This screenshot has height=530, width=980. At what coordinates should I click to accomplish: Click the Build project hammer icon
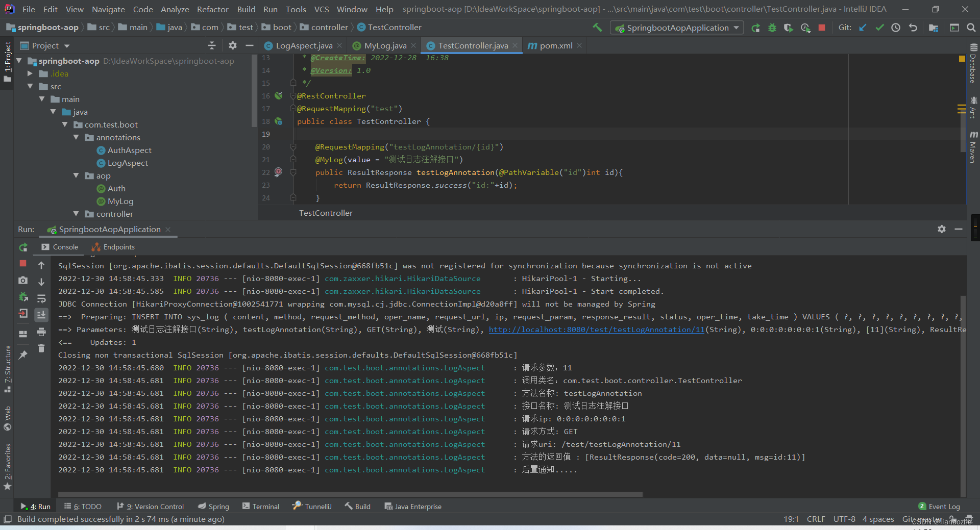click(597, 28)
